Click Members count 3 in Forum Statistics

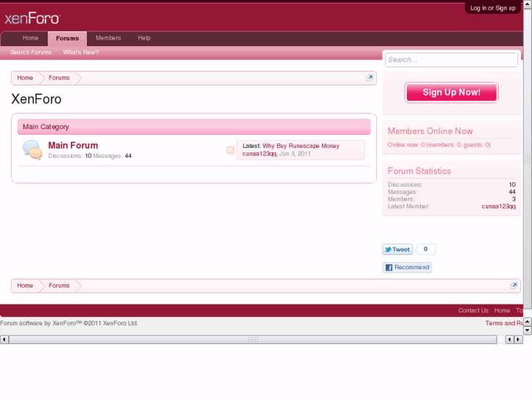[514, 199]
